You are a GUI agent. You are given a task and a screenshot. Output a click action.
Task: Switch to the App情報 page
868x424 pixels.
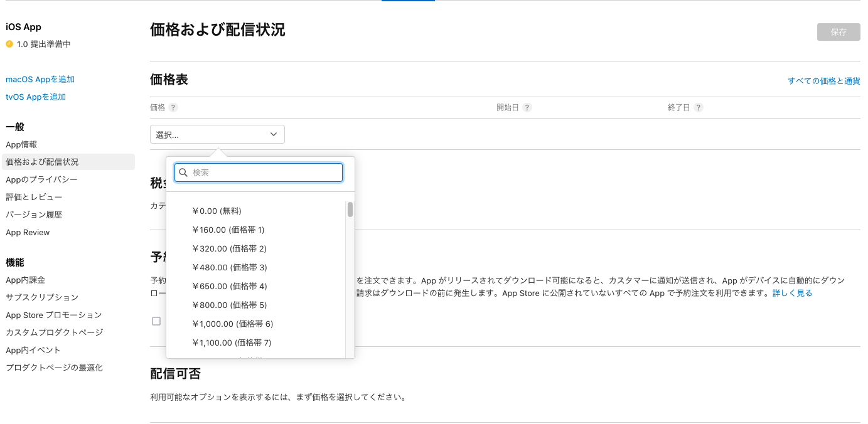click(x=21, y=144)
